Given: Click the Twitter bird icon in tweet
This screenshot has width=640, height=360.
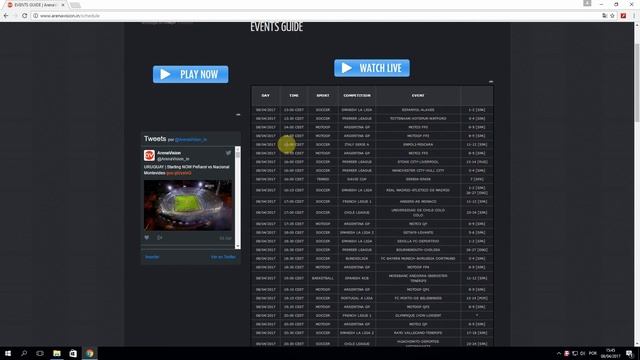Looking at the screenshot, I should click(x=229, y=153).
